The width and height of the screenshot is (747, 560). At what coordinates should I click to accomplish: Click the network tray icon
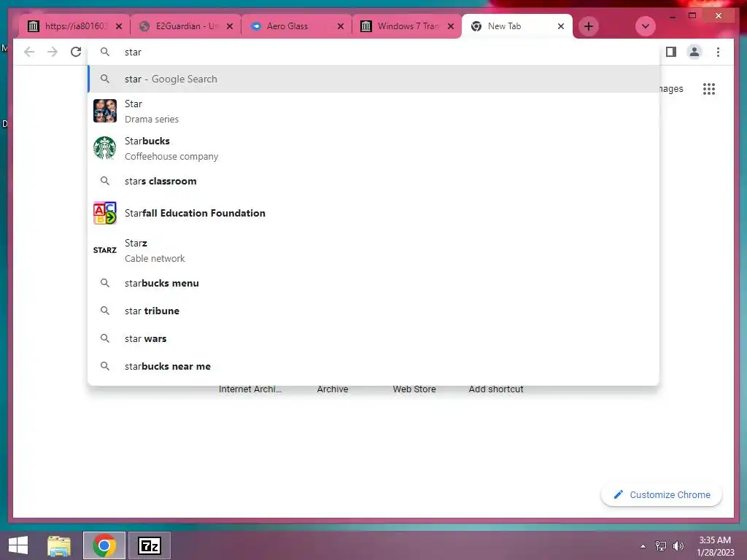point(661,545)
